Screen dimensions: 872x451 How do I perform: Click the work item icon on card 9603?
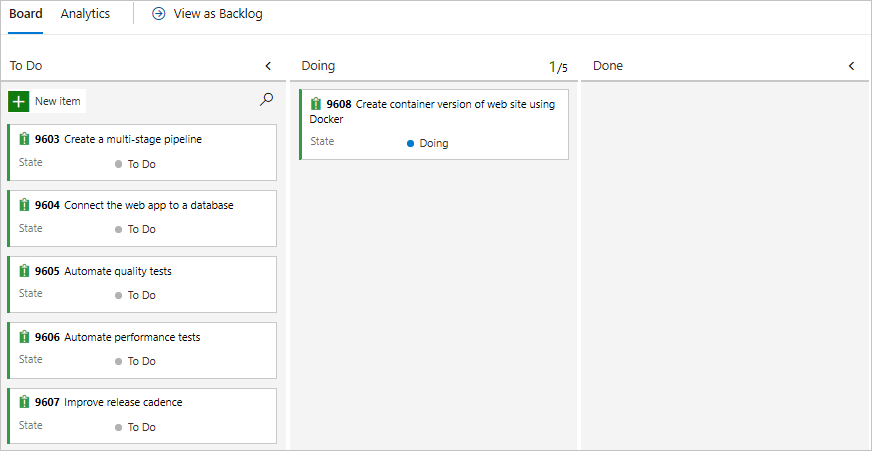point(25,140)
